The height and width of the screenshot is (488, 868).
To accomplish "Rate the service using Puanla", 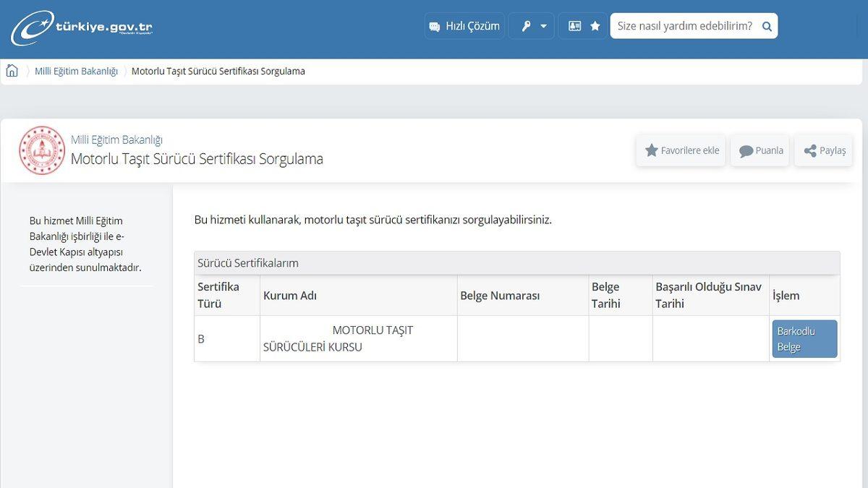I will (x=760, y=150).
